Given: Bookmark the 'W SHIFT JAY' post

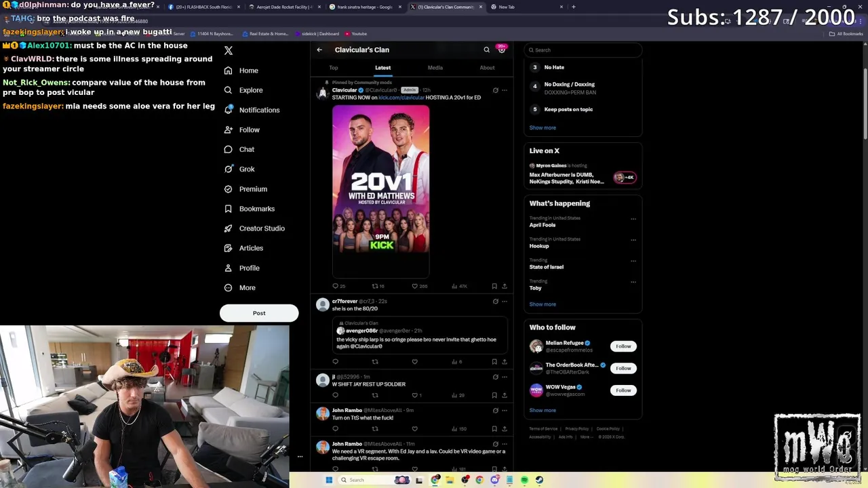Looking at the screenshot, I should click(494, 395).
